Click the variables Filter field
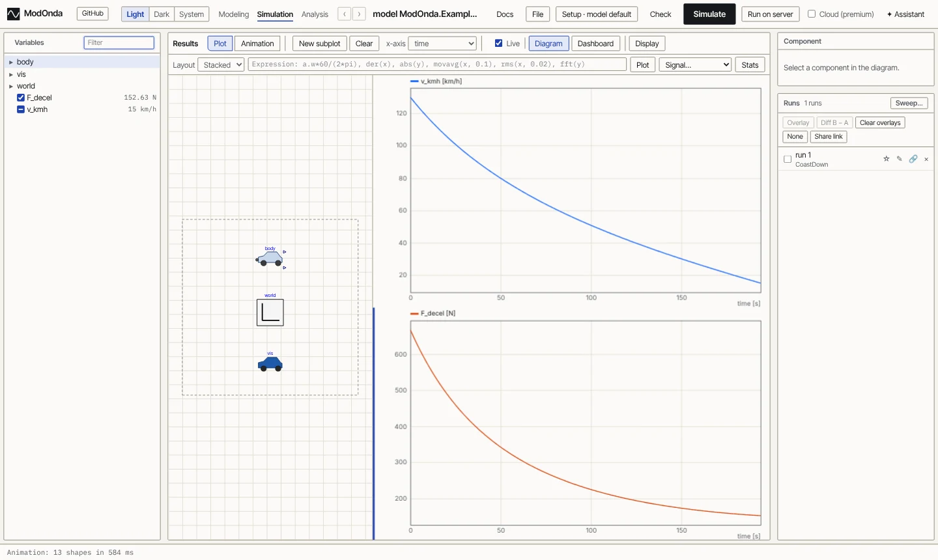The image size is (938, 560). coord(119,43)
